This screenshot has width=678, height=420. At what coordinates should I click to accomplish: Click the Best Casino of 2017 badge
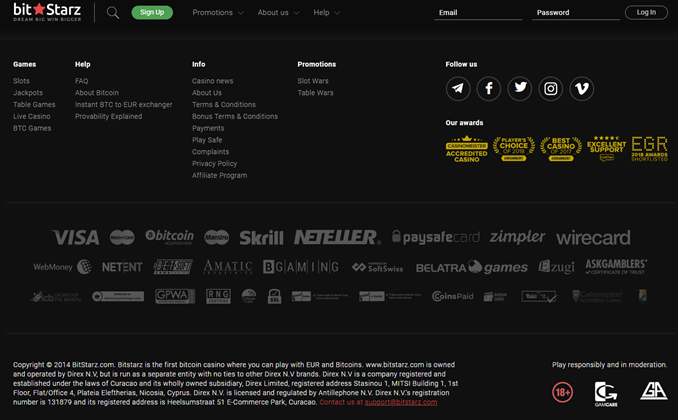coord(561,149)
